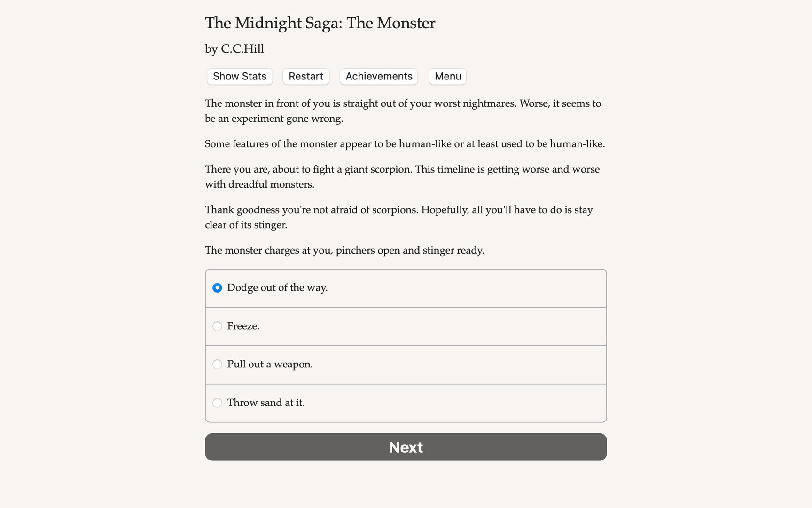Image resolution: width=812 pixels, height=508 pixels.
Task: Click the Restart button
Action: pyautogui.click(x=306, y=76)
